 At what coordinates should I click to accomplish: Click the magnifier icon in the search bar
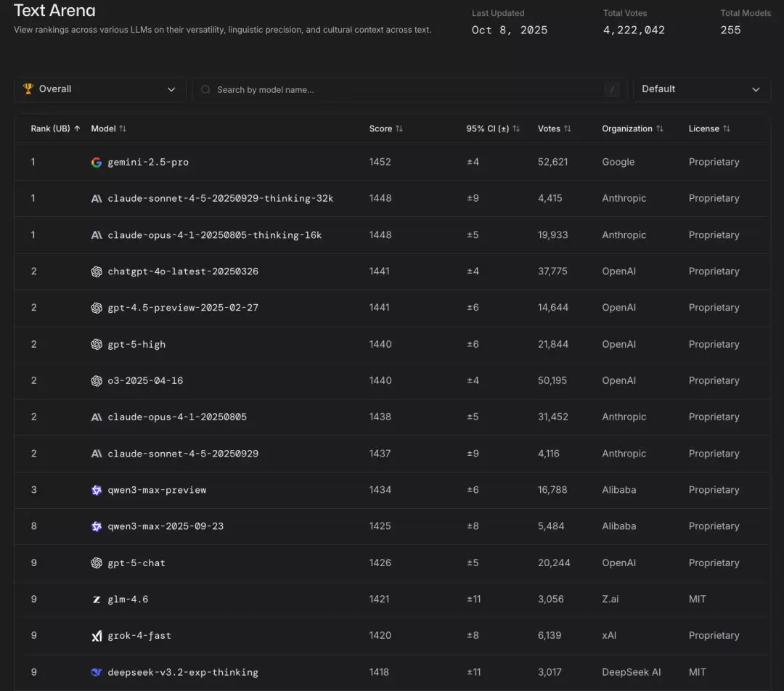click(x=205, y=89)
